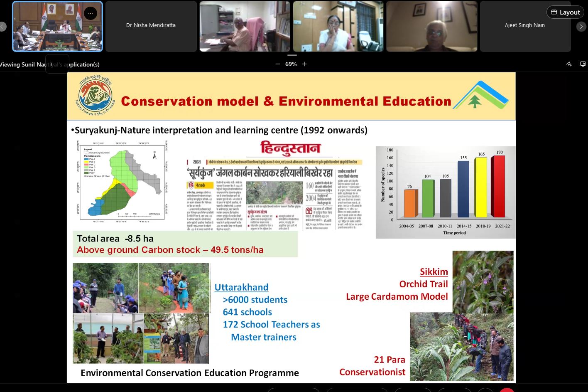Screen dimensions: 588x392
Task: Click the underlined Sikkim heading
Action: point(434,272)
